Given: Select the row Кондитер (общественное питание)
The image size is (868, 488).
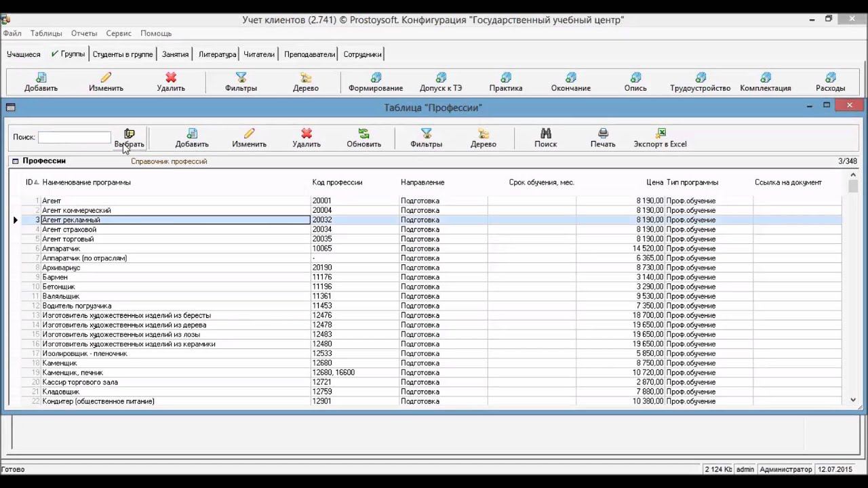Looking at the screenshot, I should (x=431, y=401).
